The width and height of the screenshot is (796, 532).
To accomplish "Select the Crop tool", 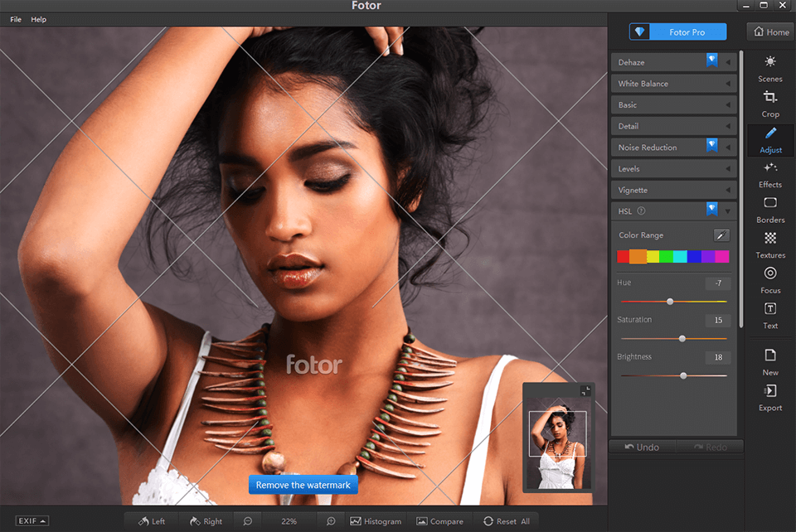I will (x=769, y=101).
